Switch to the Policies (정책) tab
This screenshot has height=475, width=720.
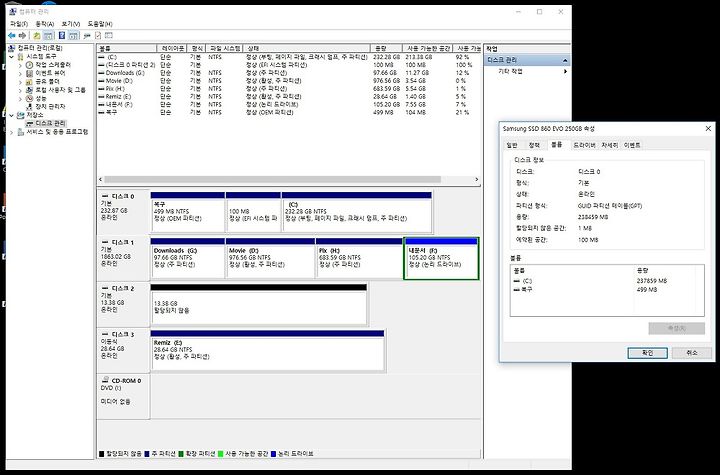(x=534, y=145)
